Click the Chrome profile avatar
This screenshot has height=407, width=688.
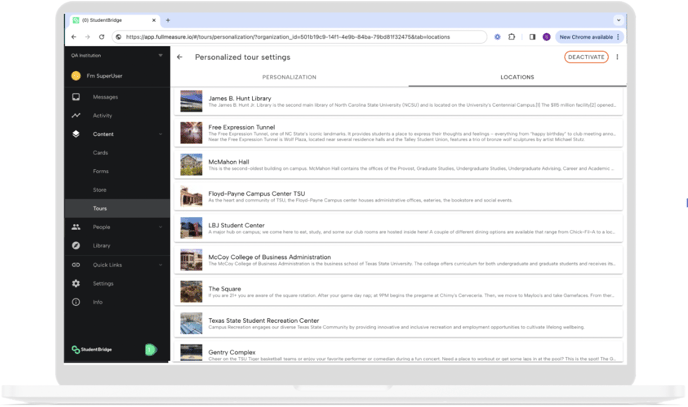(546, 37)
